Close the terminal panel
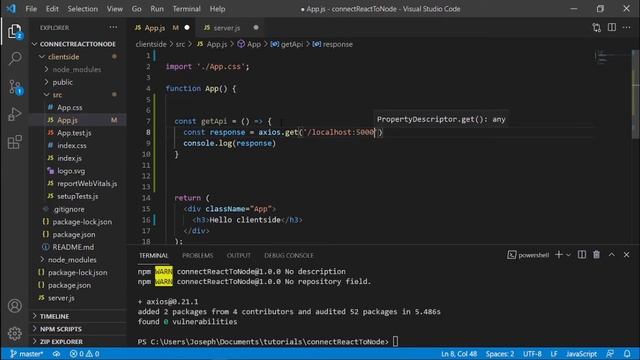The width and height of the screenshot is (640, 360). 627,255
